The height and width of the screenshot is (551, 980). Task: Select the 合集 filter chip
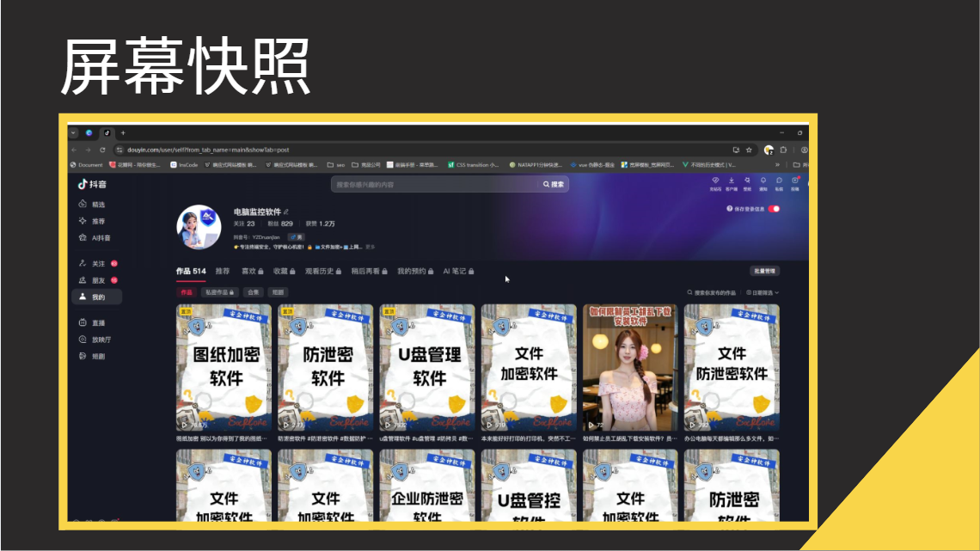pos(253,292)
